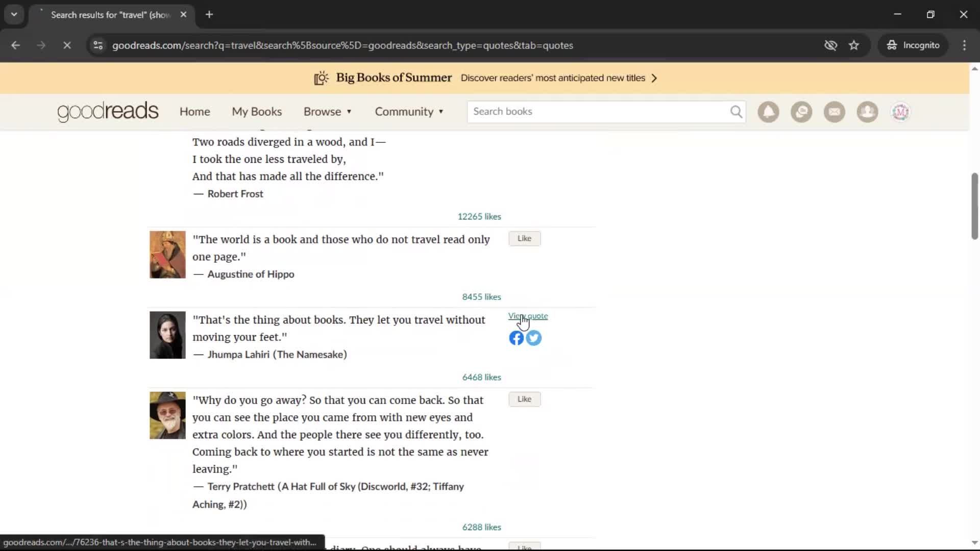Open the Chrome three-dot menu
980x551 pixels.
point(964,45)
